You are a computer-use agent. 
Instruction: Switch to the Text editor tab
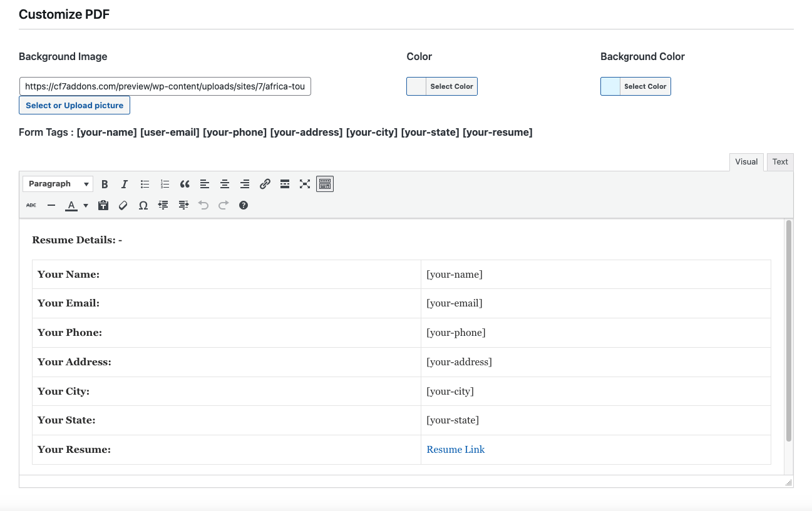pyautogui.click(x=780, y=162)
